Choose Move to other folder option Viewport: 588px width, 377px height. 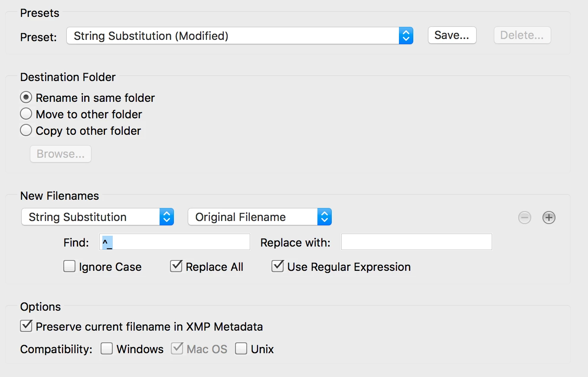coord(26,114)
